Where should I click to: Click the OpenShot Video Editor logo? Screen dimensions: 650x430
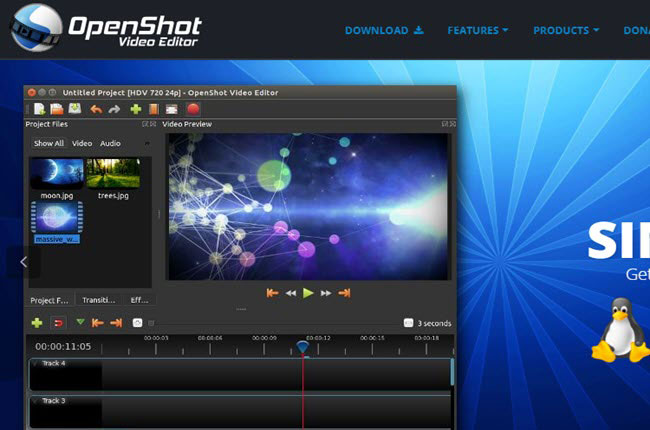pyautogui.click(x=106, y=28)
